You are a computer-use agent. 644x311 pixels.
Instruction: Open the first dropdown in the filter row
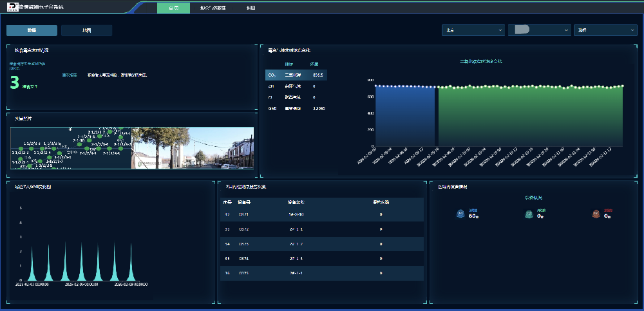pyautogui.click(x=473, y=30)
